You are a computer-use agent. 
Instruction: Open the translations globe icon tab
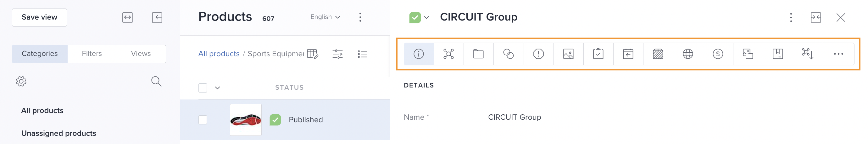(x=688, y=54)
